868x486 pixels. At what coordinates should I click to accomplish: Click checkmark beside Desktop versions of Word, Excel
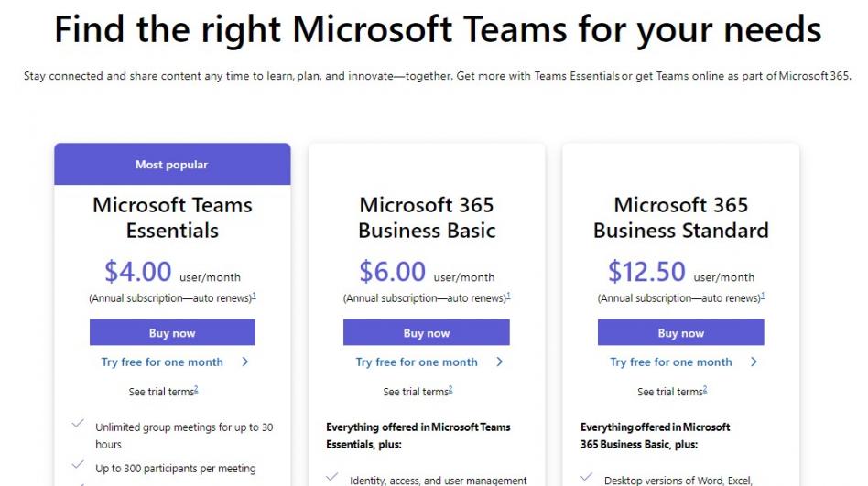(x=587, y=477)
